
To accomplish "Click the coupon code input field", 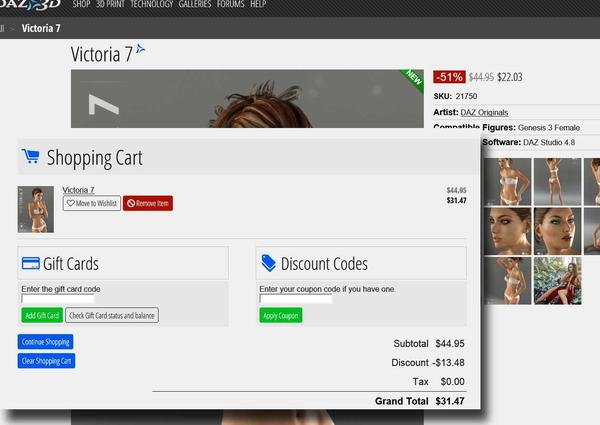I will point(296,298).
